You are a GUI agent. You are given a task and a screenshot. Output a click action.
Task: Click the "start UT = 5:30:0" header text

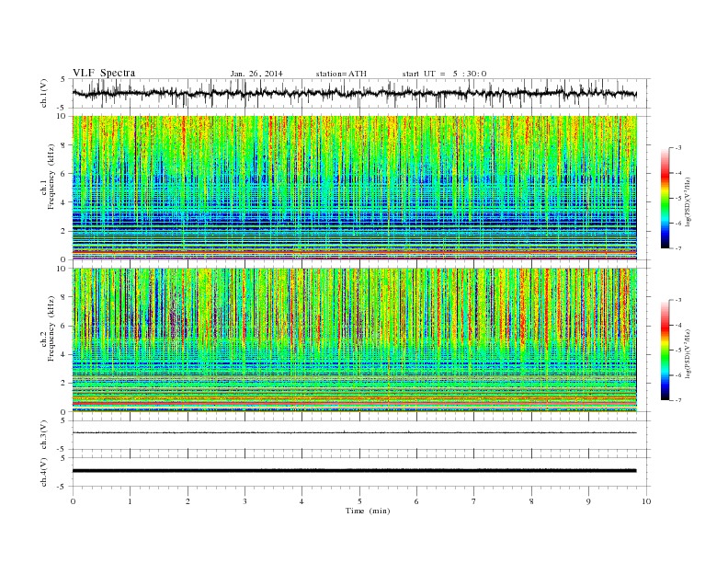[444, 74]
